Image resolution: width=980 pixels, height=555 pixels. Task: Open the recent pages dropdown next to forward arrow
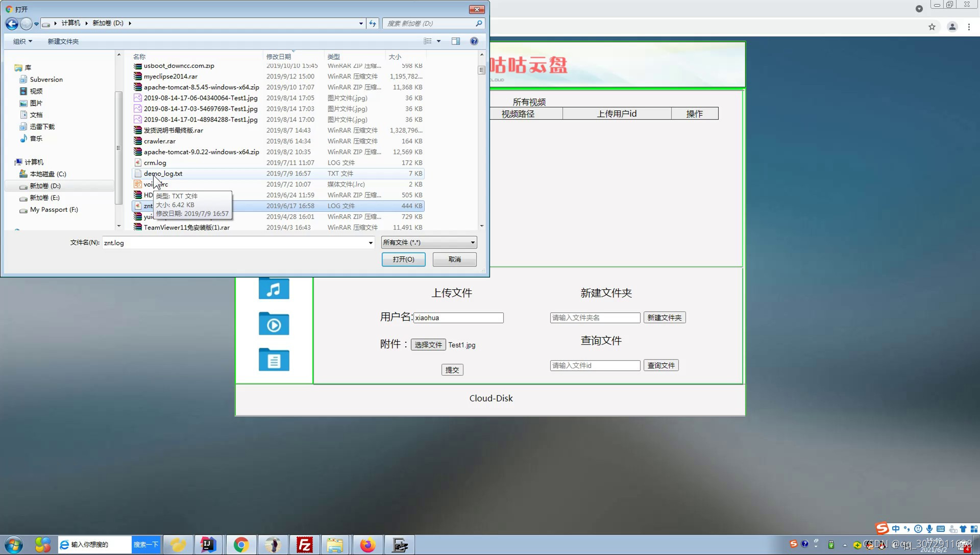[x=36, y=23]
